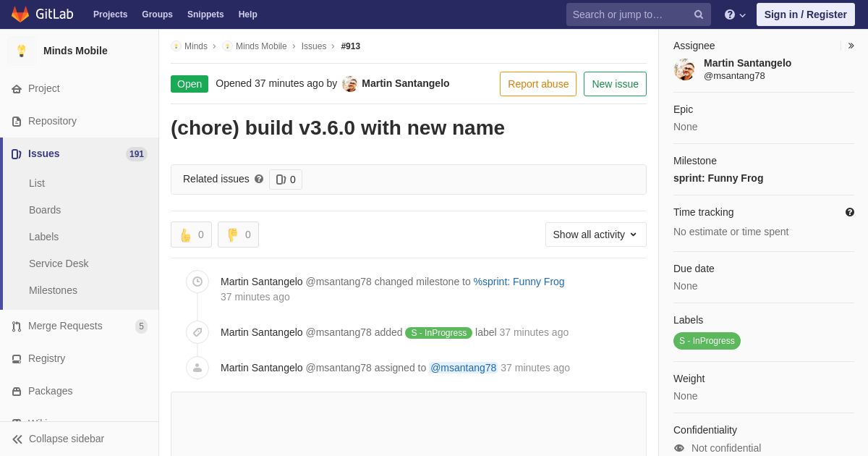
Task: Click the label tag icon in activity
Action: [x=197, y=332]
